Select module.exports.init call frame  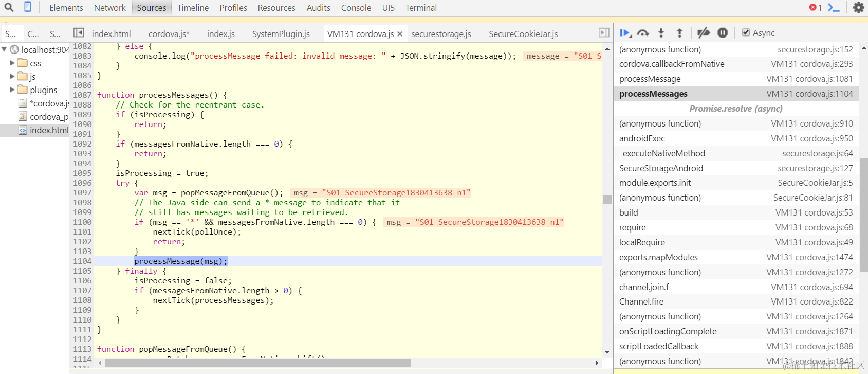[x=736, y=183]
